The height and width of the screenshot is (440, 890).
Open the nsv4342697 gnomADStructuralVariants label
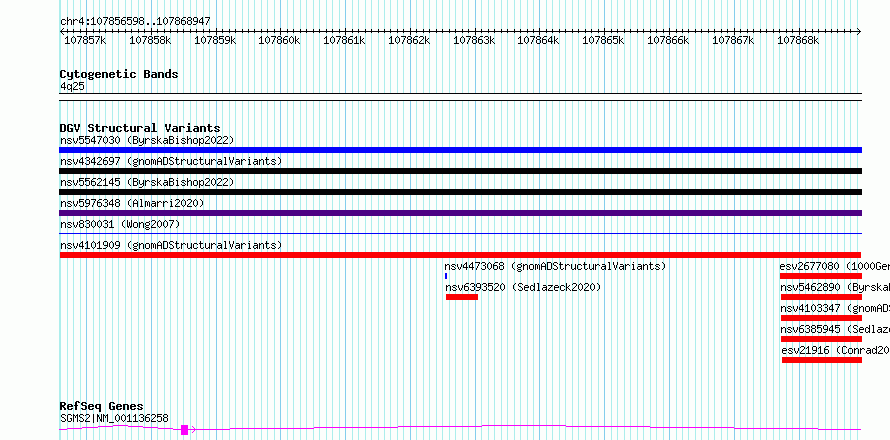click(171, 161)
